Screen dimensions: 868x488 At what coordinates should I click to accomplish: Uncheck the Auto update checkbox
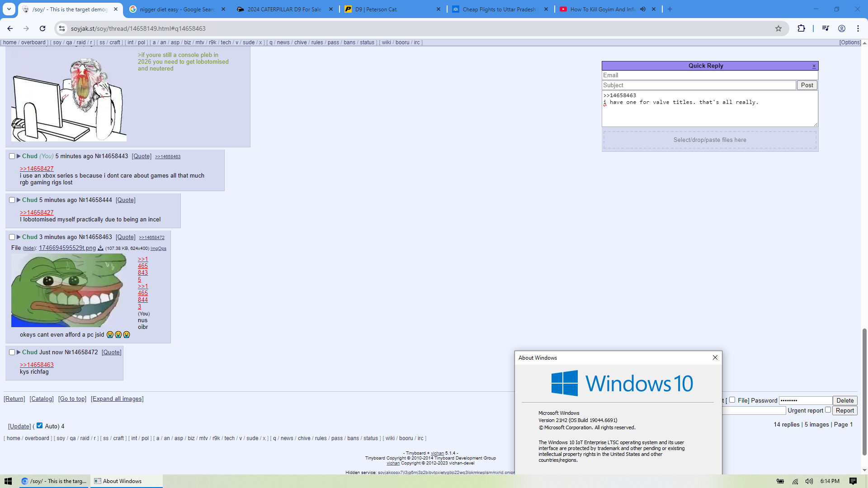(x=40, y=426)
